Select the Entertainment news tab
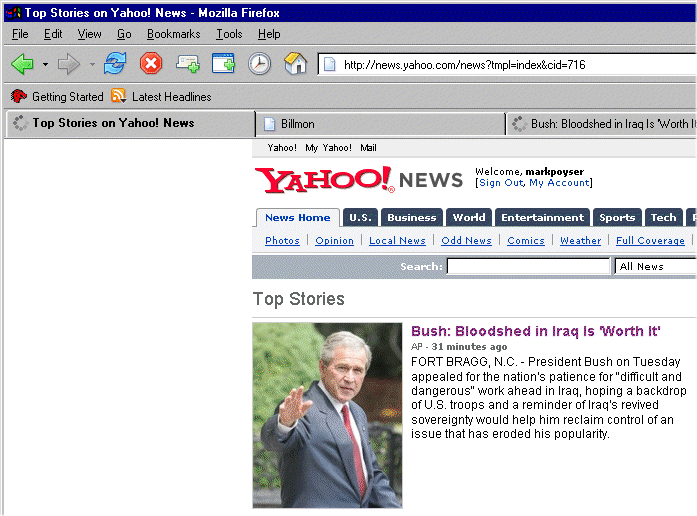This screenshot has height=516, width=697. [x=542, y=218]
